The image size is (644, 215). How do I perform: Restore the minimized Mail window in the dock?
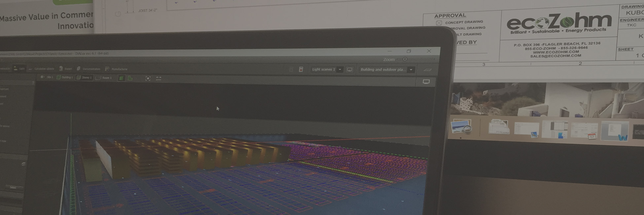tap(527, 130)
